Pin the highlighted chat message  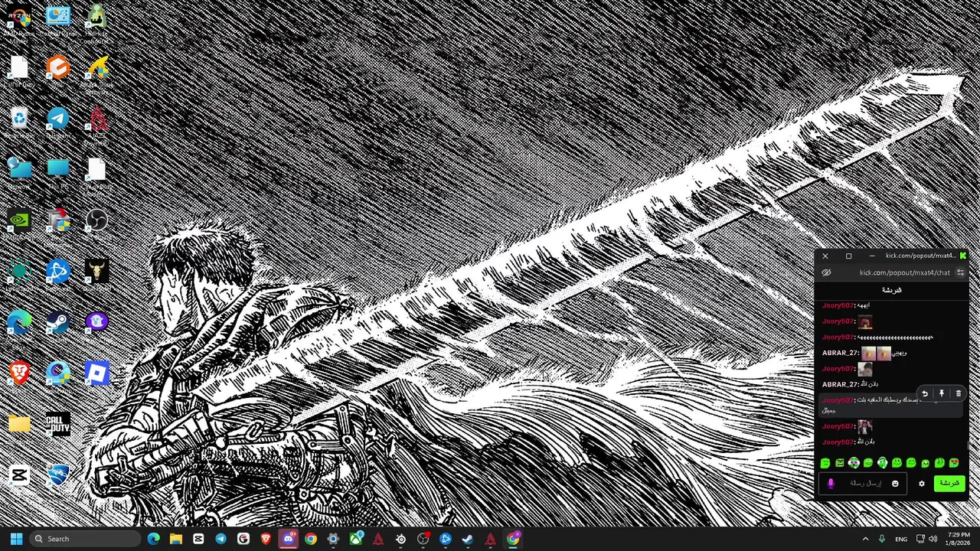pyautogui.click(x=942, y=393)
